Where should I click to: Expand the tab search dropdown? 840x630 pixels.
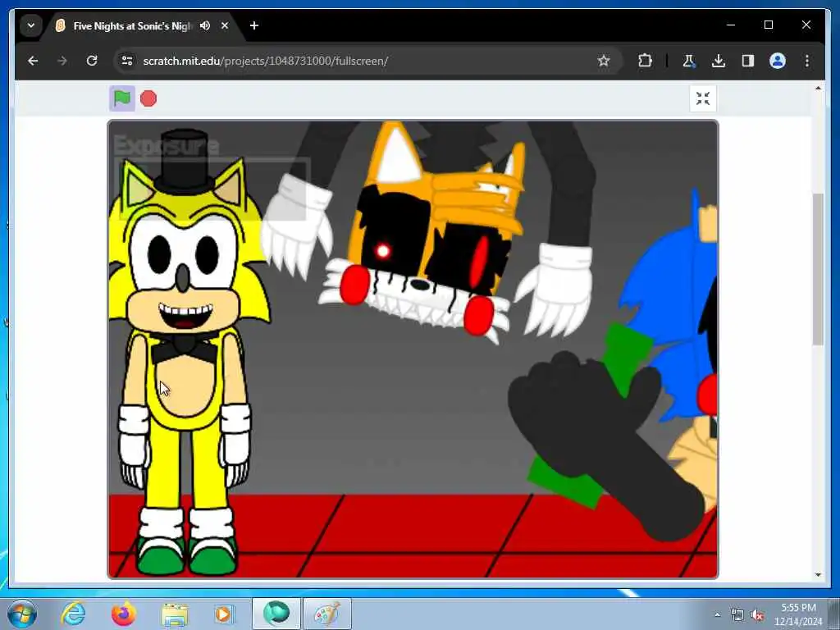coord(31,25)
